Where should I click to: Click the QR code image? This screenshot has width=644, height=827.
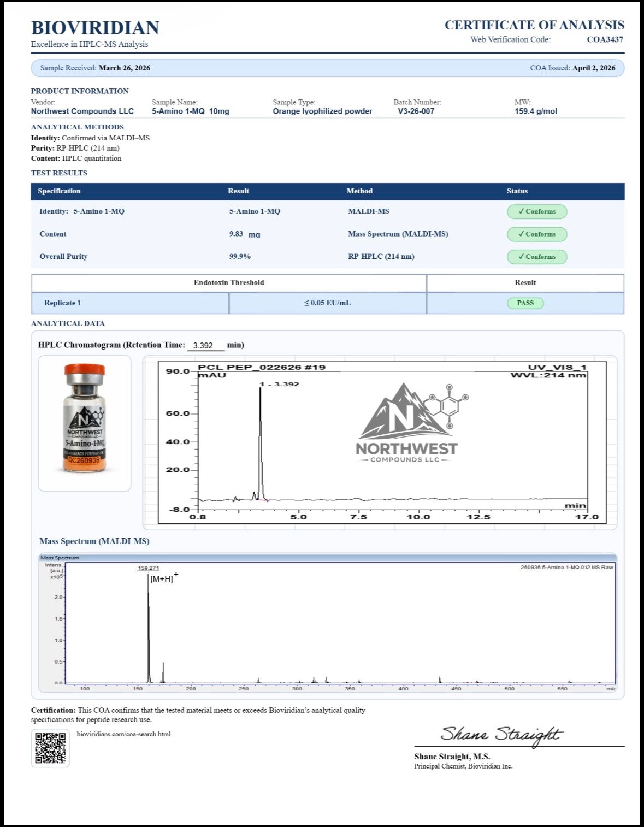pos(50,748)
